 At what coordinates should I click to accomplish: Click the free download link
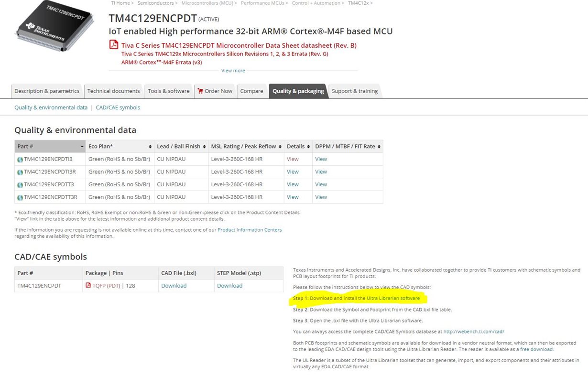(x=536, y=349)
